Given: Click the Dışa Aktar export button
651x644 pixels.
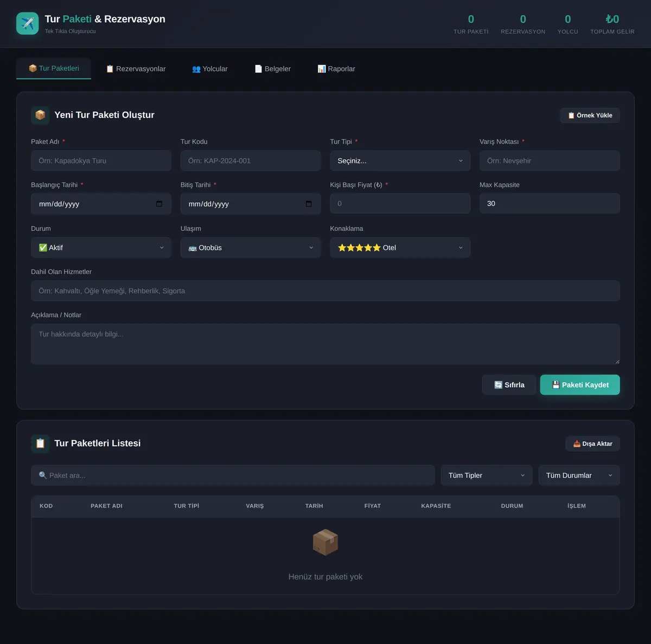Looking at the screenshot, I should pos(592,444).
